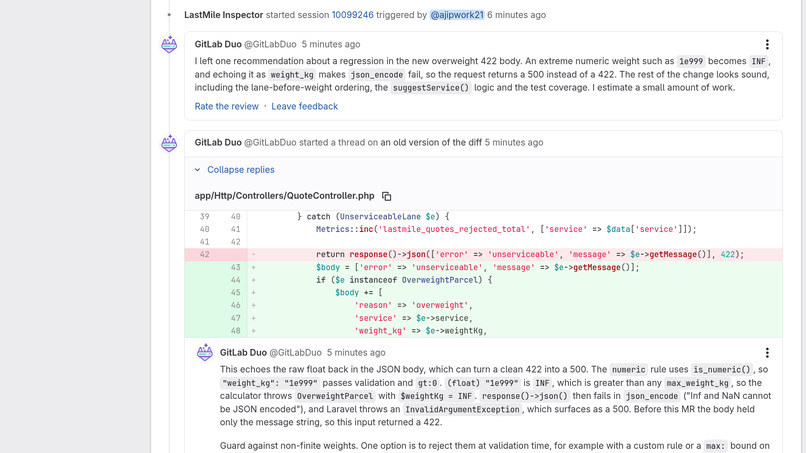Select added diff line number 45

click(x=235, y=293)
